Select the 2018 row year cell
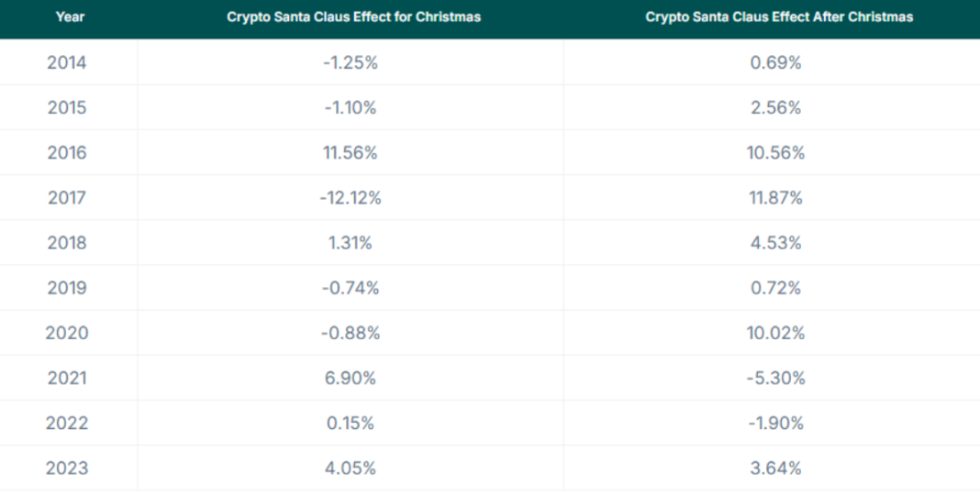 (x=67, y=243)
